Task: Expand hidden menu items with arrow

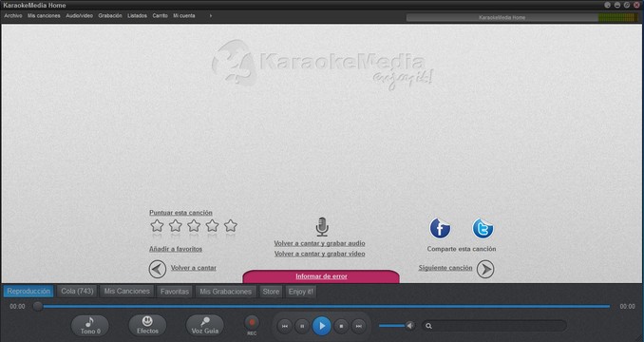Action: [x=211, y=15]
